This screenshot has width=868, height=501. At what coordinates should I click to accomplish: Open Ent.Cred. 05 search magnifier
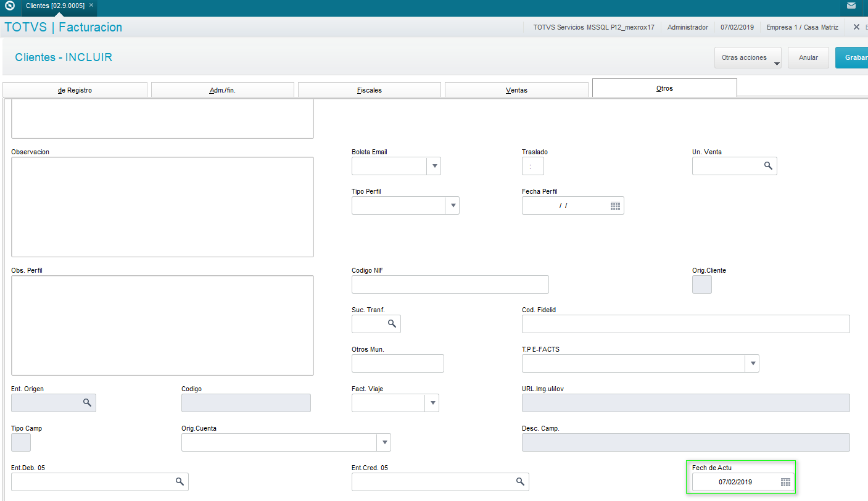[520, 482]
